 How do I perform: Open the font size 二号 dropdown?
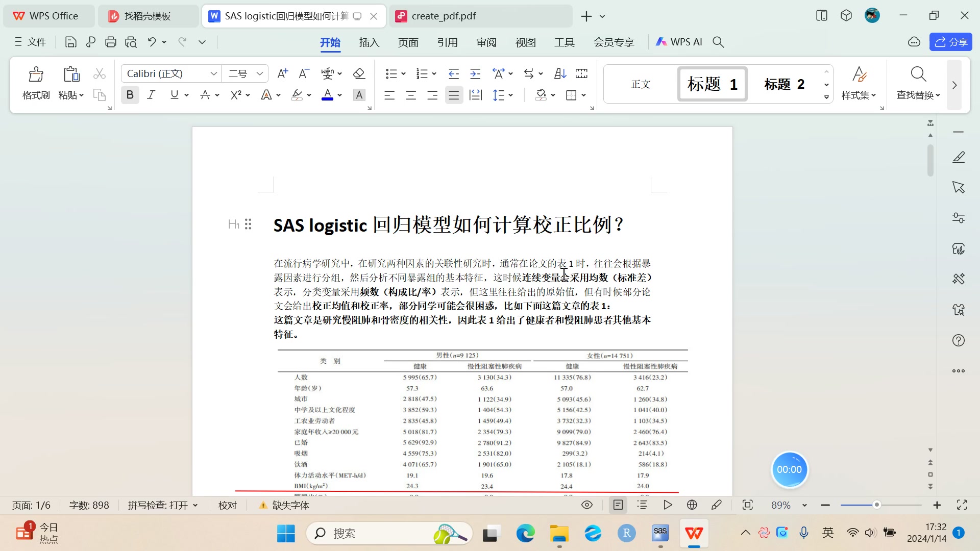(x=259, y=73)
